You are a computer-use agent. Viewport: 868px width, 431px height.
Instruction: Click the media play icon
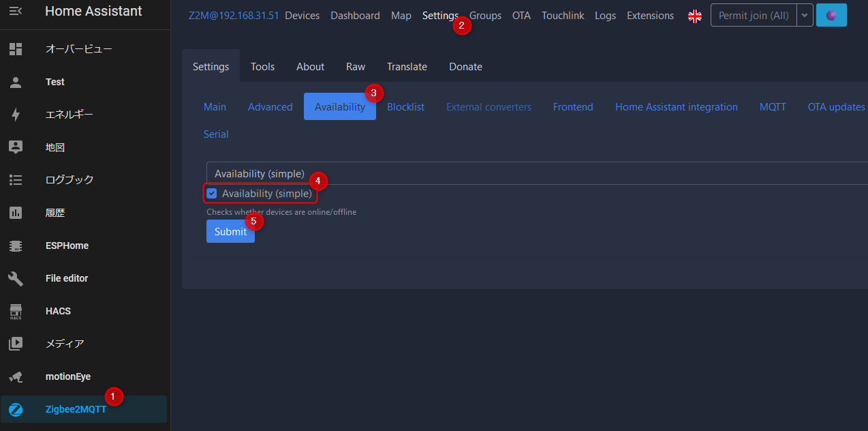pos(16,344)
